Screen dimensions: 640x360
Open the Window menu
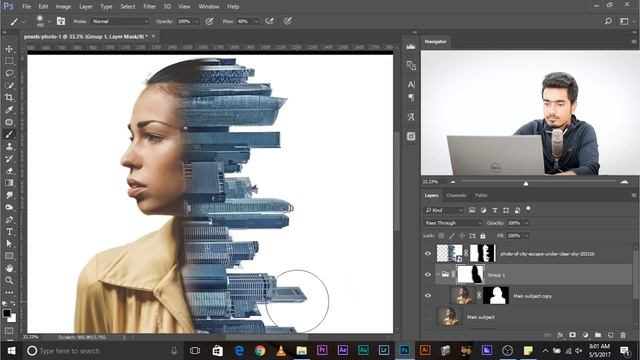click(x=209, y=7)
